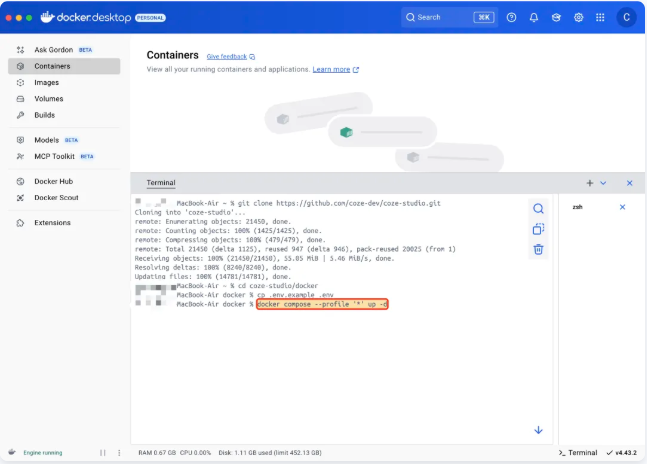The image size is (647, 464).
Task: Open the notifications bell in header
Action: pos(534,17)
